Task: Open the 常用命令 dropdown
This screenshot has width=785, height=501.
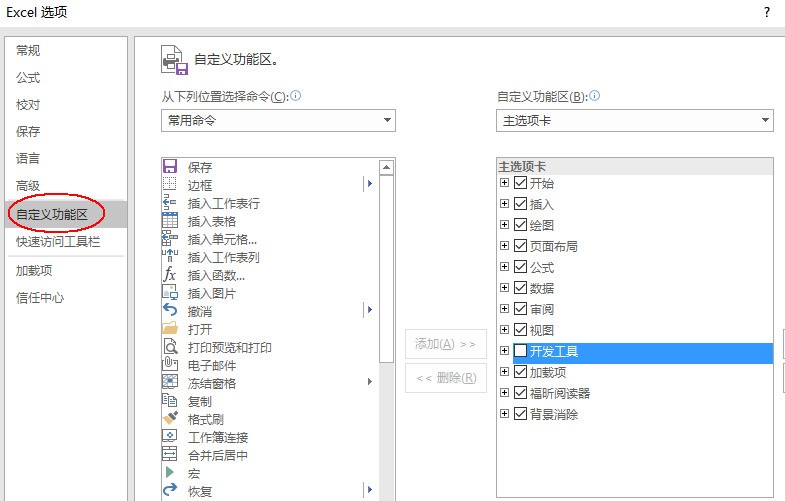Action: point(278,121)
